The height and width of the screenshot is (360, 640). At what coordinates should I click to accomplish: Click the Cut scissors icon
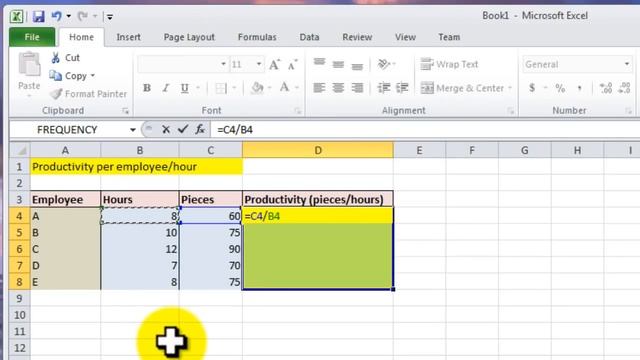tap(56, 58)
